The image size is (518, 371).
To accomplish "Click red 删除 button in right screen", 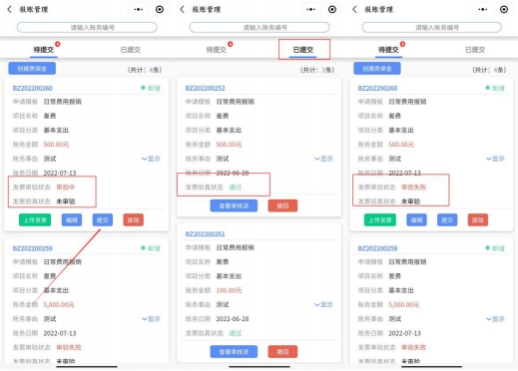I will click(x=478, y=220).
